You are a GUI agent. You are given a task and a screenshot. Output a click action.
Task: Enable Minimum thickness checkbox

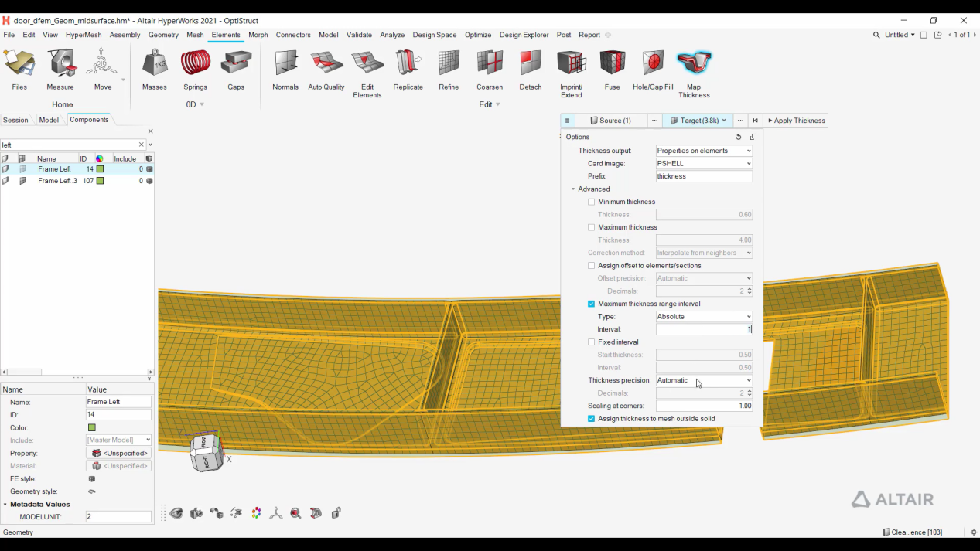coord(592,202)
